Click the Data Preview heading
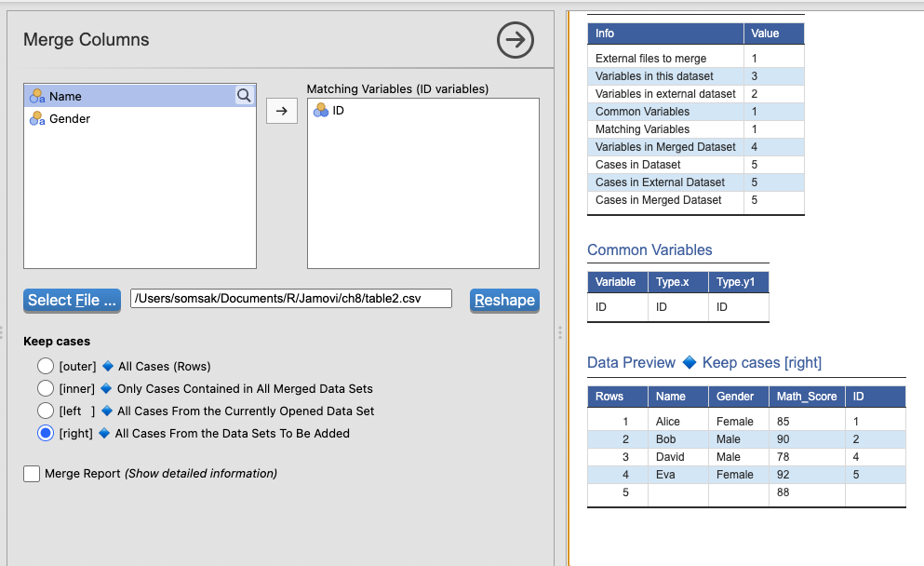 [704, 363]
